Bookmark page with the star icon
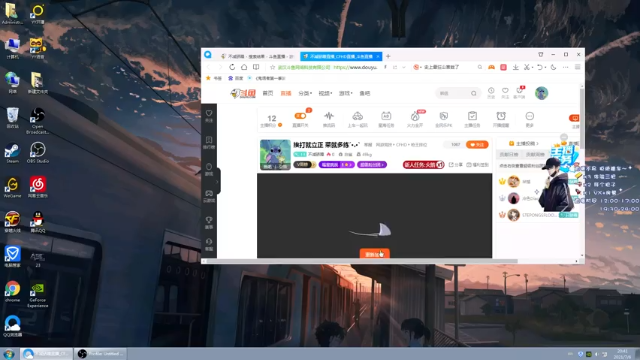This screenshot has width=640, height=360. (272, 67)
